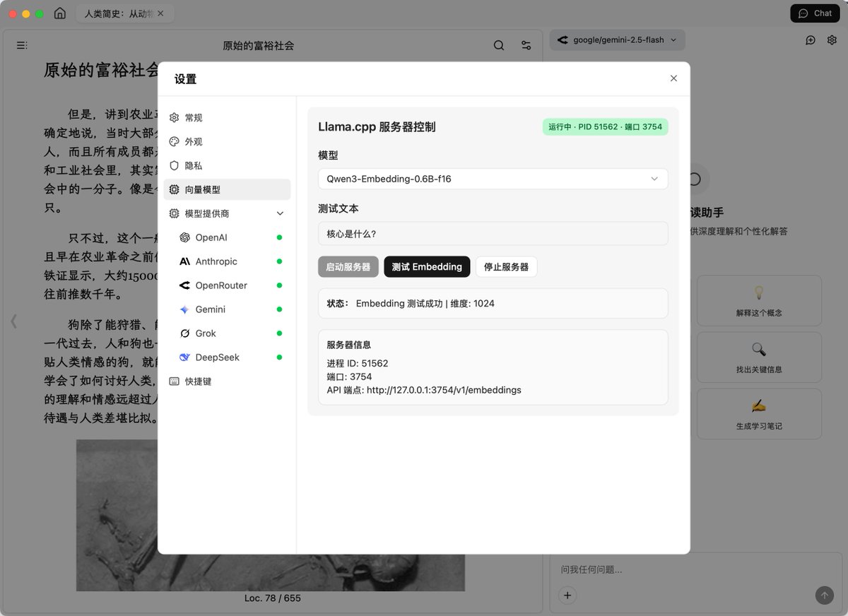
Task: Select 快捷键 settings section
Action: (x=227, y=381)
